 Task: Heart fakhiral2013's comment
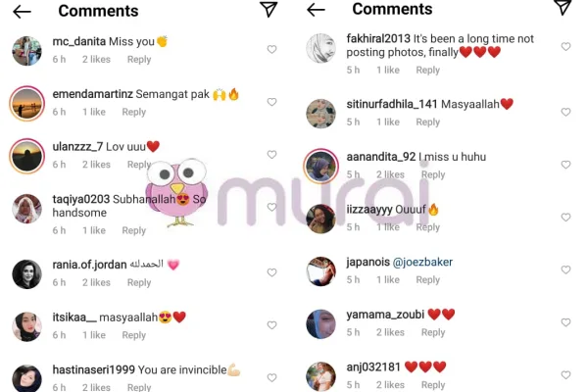[x=565, y=46]
